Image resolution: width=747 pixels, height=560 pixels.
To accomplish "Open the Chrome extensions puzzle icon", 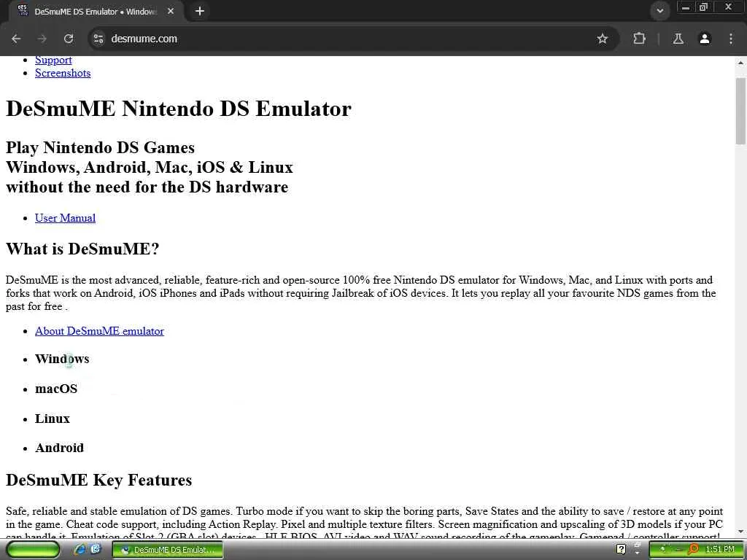I will 639,39.
